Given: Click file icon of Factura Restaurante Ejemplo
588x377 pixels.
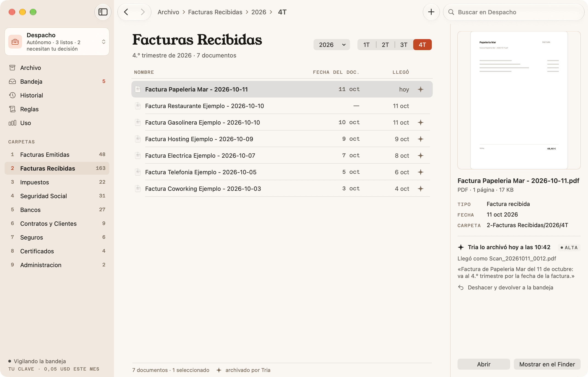Looking at the screenshot, I should tap(138, 106).
